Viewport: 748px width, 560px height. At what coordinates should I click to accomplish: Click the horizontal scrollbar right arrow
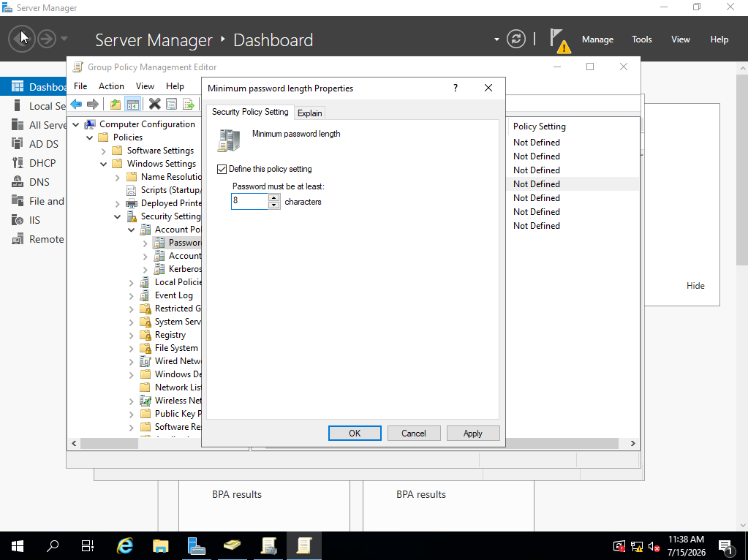tap(632, 443)
